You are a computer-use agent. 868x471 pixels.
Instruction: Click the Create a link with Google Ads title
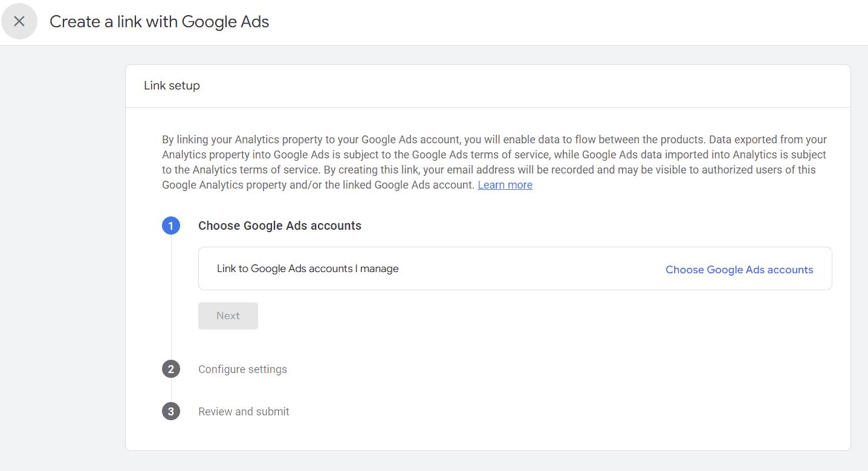click(158, 21)
